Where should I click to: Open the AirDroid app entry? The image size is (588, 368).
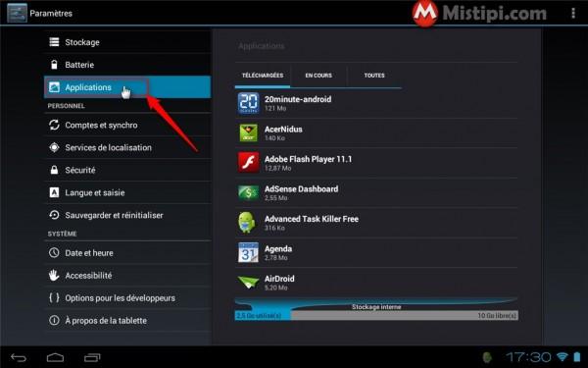click(376, 283)
